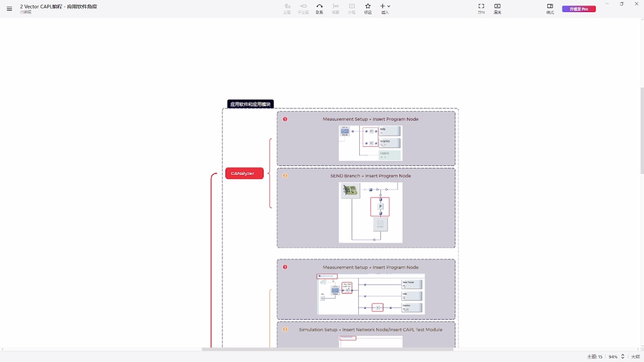Open the hamburger main menu
Screen dimensions: 644x362
pos(9,9)
